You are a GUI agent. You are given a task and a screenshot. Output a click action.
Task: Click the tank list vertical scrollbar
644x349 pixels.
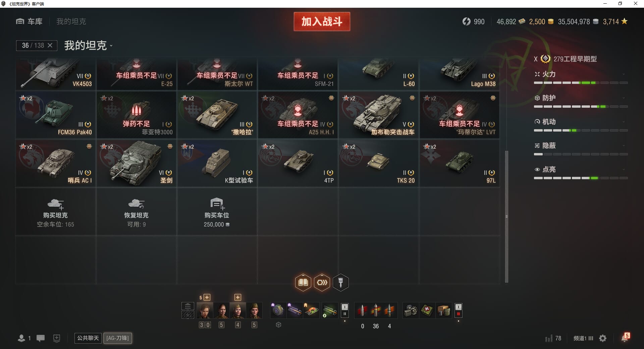click(506, 216)
